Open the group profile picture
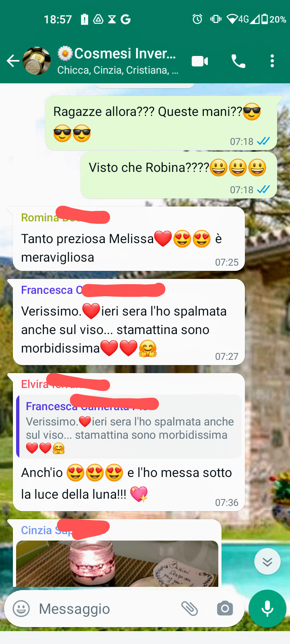Viewport: 290px width, 644px height. coord(37,61)
